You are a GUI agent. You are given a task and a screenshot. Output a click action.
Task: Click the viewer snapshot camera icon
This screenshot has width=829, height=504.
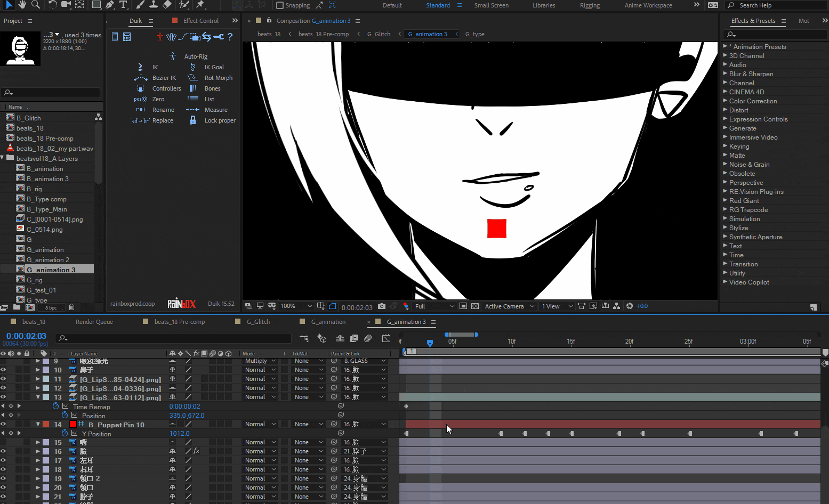click(x=382, y=306)
